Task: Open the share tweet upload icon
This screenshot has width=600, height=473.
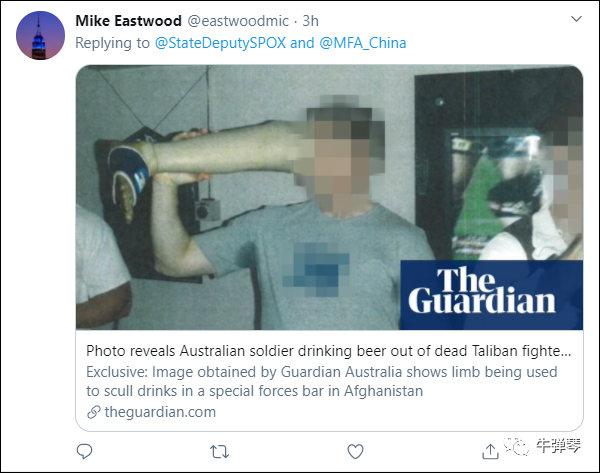Action: coord(490,452)
